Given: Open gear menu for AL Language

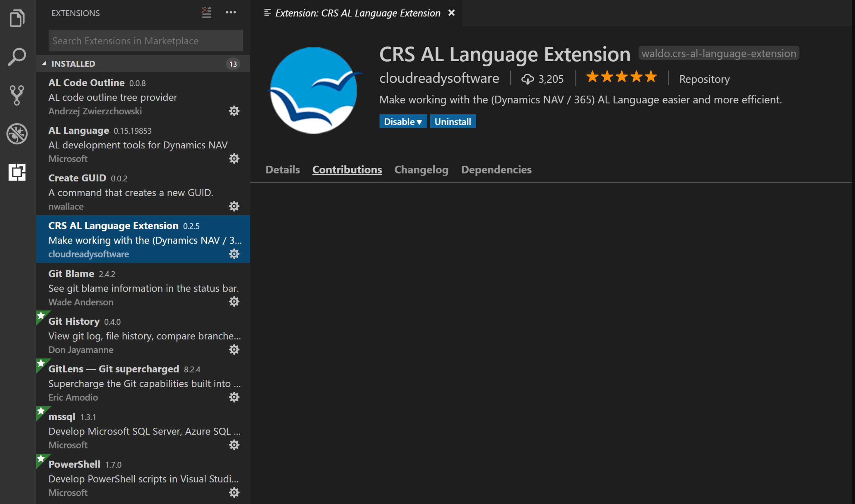Looking at the screenshot, I should tap(234, 158).
